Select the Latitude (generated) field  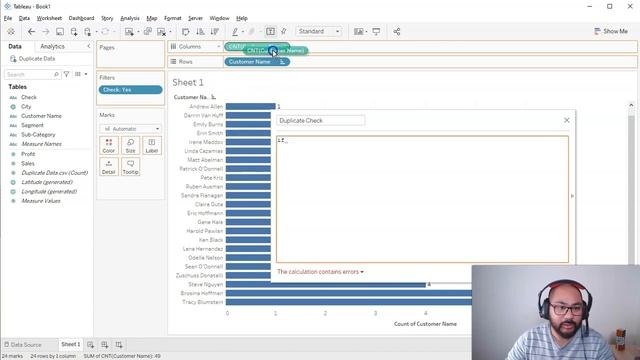point(47,182)
